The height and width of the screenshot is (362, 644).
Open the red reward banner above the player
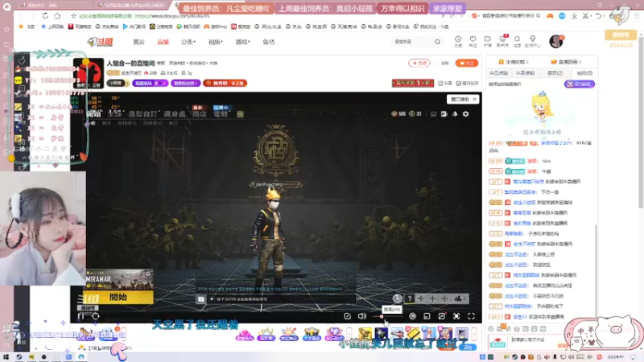(413, 83)
